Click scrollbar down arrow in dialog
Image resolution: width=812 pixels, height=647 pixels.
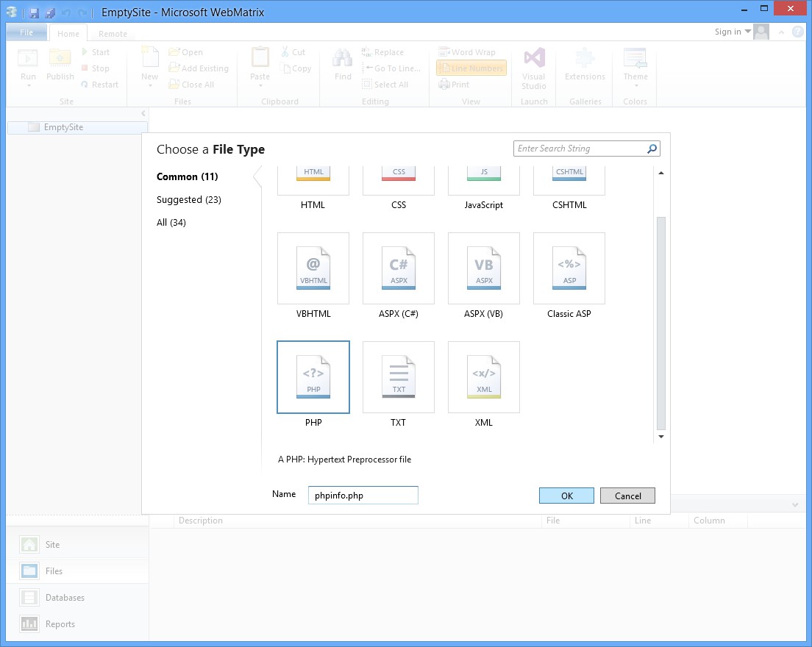point(660,437)
